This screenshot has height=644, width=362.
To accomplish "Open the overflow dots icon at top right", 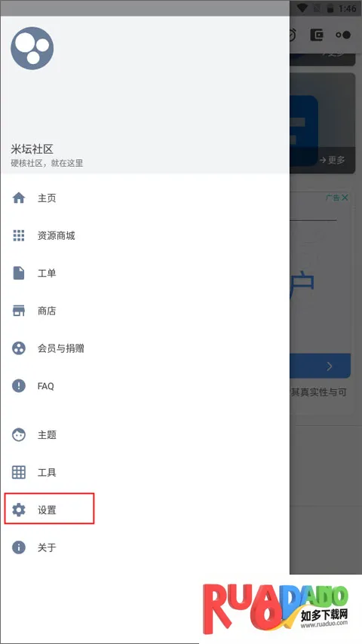I will click(x=343, y=35).
